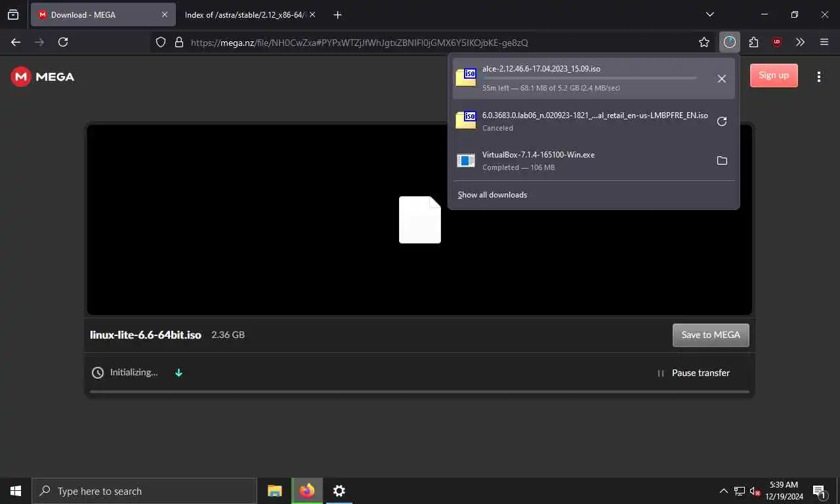Open the VirtualBox-7.1.4-165100-Win.exe download entry
This screenshot has width=840, height=504.
point(594,161)
